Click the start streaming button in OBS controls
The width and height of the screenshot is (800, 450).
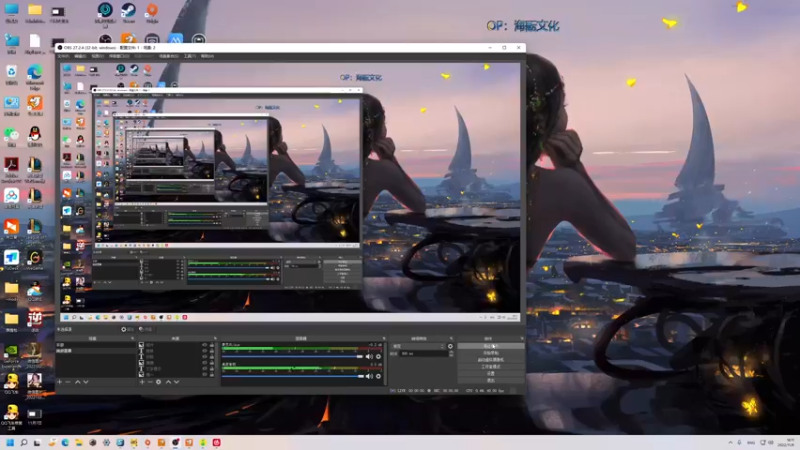point(491,346)
